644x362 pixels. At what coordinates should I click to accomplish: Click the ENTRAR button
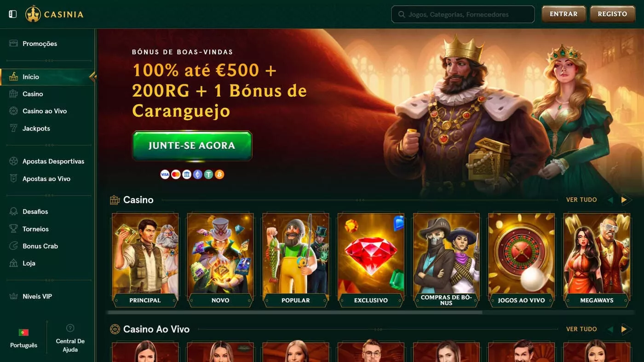click(x=563, y=14)
